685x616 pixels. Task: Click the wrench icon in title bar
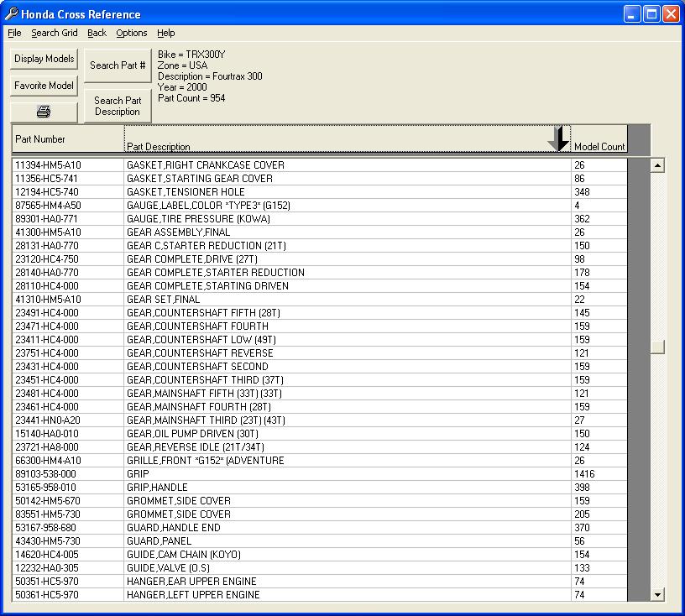[12, 14]
